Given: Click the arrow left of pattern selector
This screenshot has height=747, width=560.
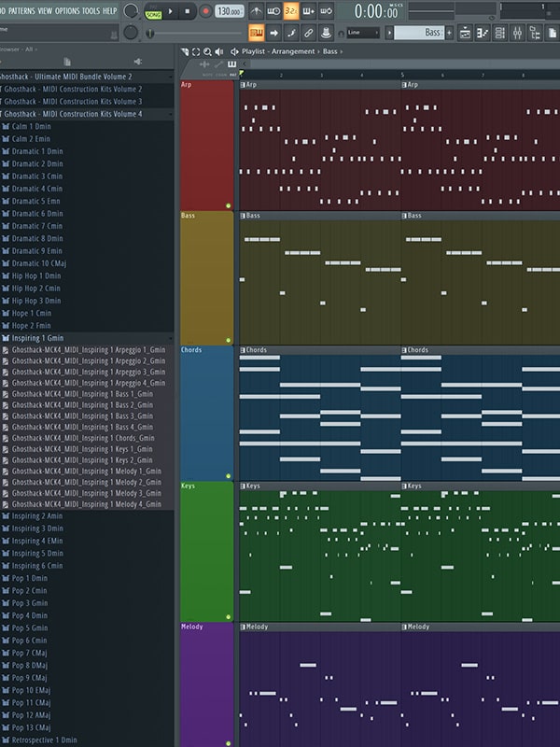Looking at the screenshot, I should 389,33.
